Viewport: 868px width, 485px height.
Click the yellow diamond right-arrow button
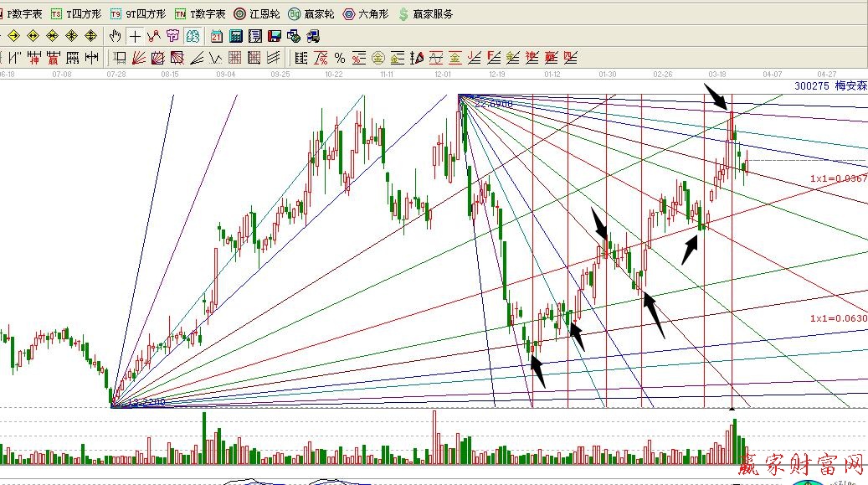pyautogui.click(x=14, y=36)
